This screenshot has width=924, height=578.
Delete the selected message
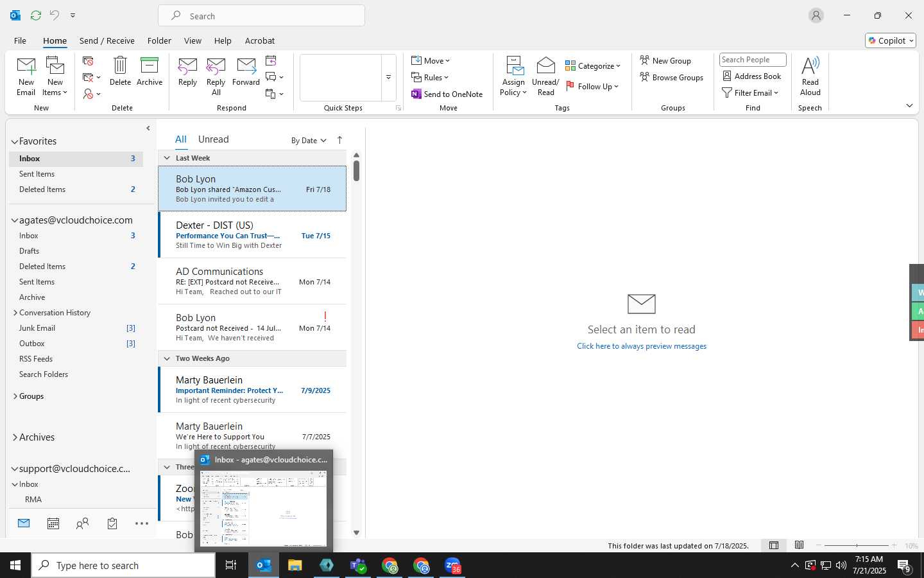click(x=120, y=71)
